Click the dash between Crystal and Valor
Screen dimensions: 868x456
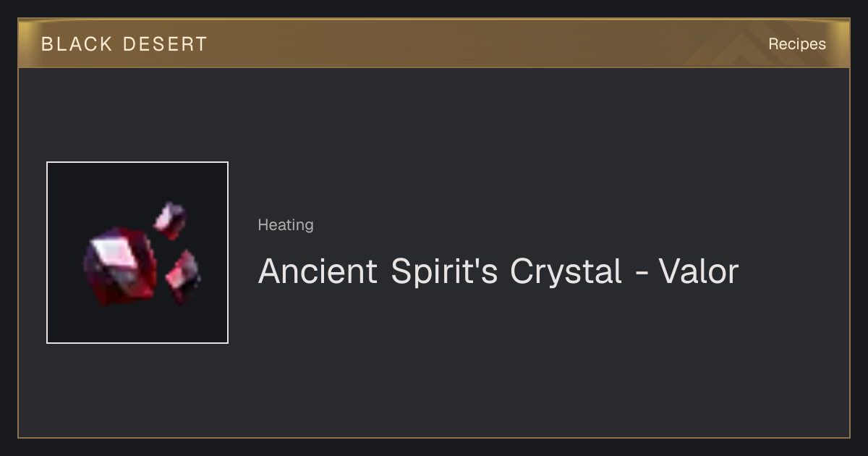[640, 274]
